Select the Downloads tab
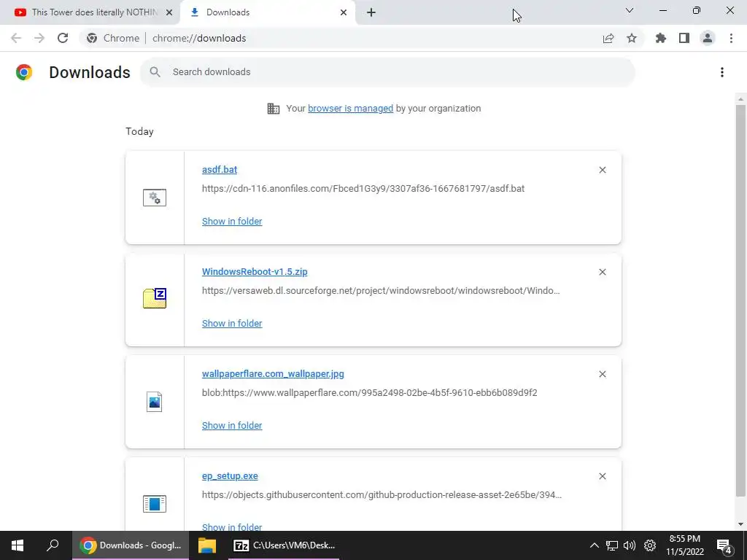Screen dimensions: 747x560 [x=267, y=12]
